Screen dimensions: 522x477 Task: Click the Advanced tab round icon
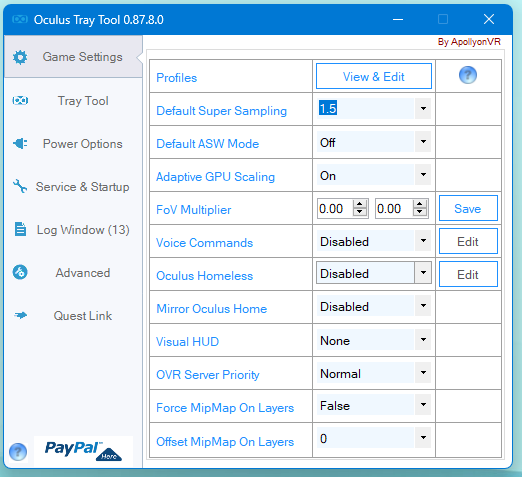pos(20,272)
